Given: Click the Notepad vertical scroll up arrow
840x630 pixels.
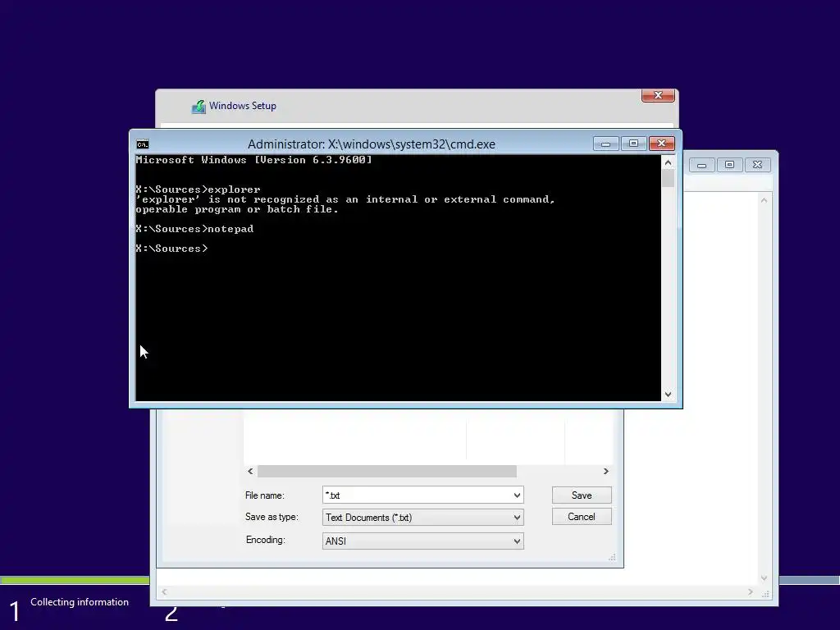Looking at the screenshot, I should (x=764, y=200).
